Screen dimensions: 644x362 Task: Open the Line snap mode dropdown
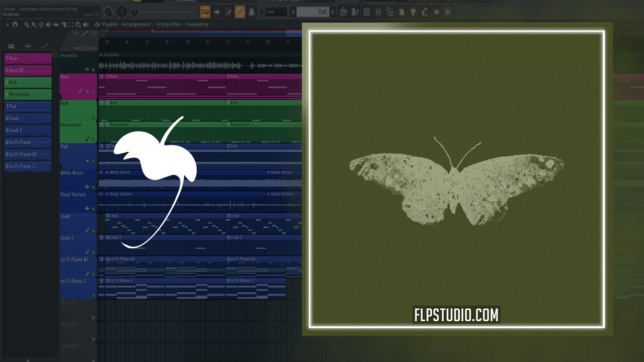(x=276, y=12)
